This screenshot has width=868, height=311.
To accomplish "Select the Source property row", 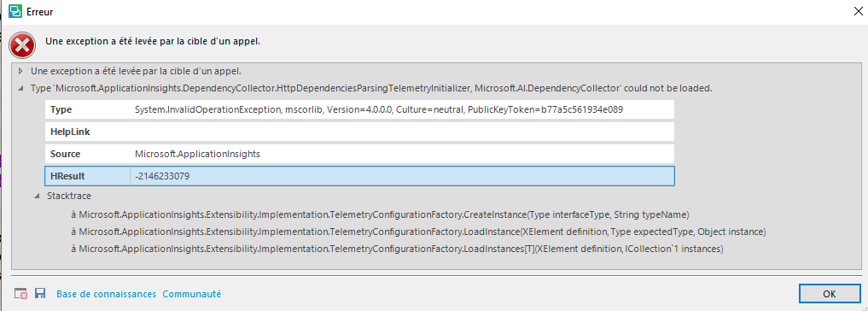I will coord(360,154).
